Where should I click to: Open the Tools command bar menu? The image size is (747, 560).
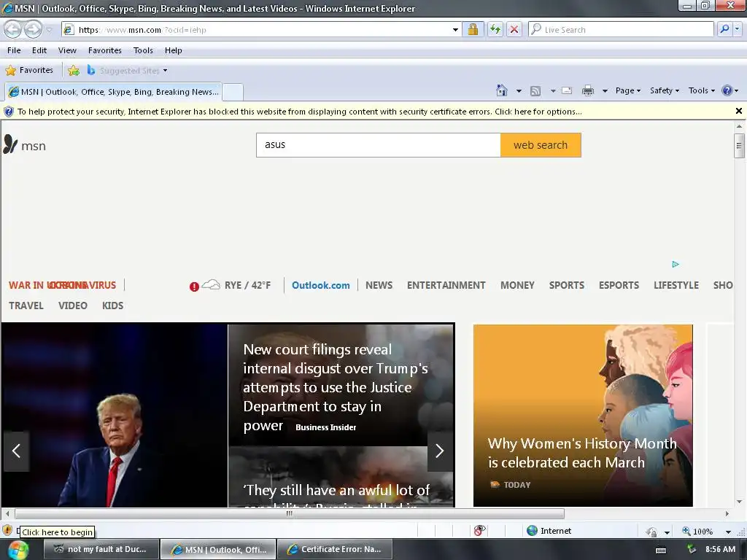(702, 90)
